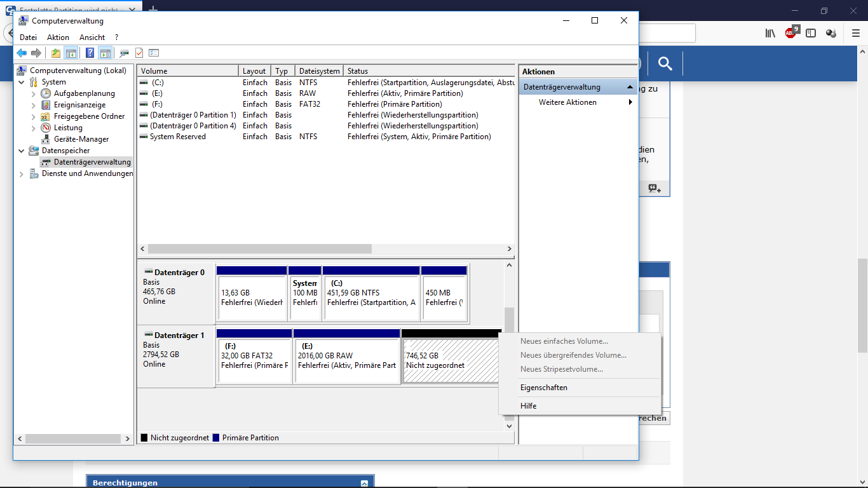Open the Ansicht menu
Screen dimensions: 868x488
point(92,37)
